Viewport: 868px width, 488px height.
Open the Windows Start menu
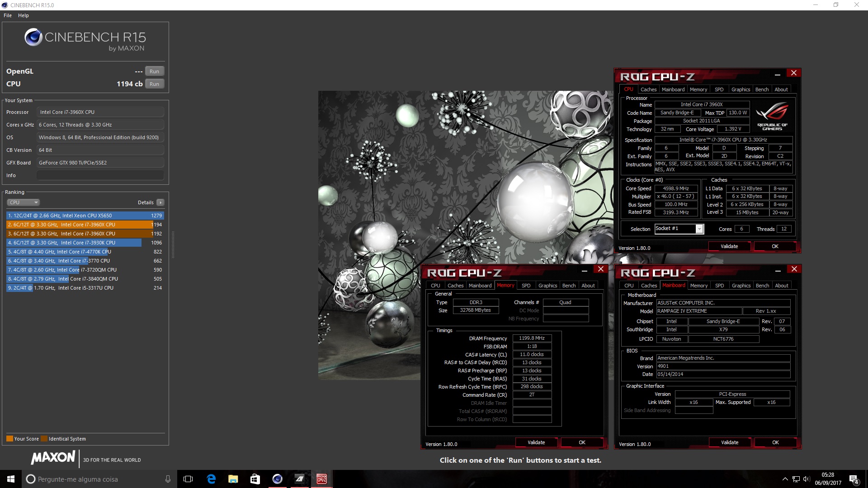[x=11, y=479]
